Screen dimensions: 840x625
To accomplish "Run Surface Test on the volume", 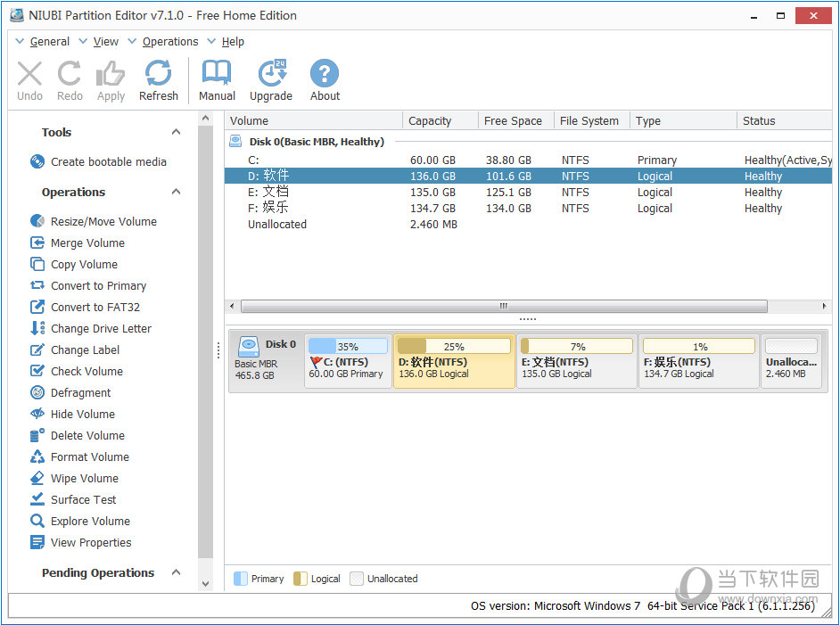I will click(x=83, y=500).
